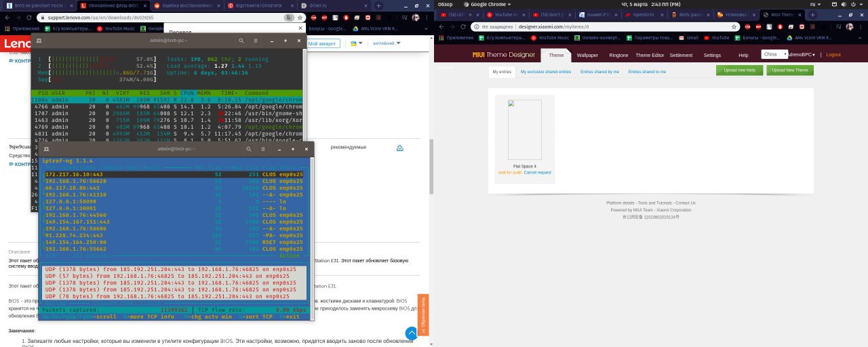The width and height of the screenshot is (868, 347).
Task: Click Обзор activities button
Action: pos(445,4)
